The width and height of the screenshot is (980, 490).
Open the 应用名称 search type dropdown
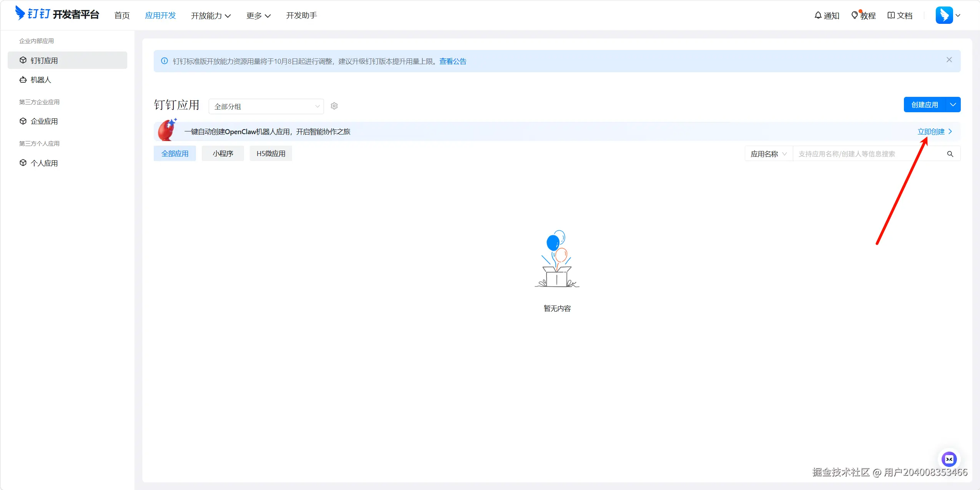pos(769,154)
